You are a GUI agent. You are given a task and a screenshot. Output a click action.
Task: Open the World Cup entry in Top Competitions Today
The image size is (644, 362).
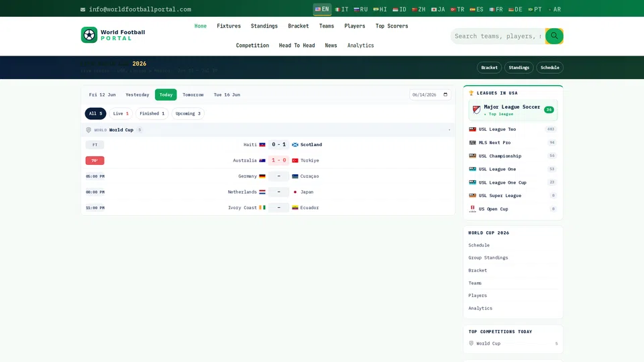point(513,343)
